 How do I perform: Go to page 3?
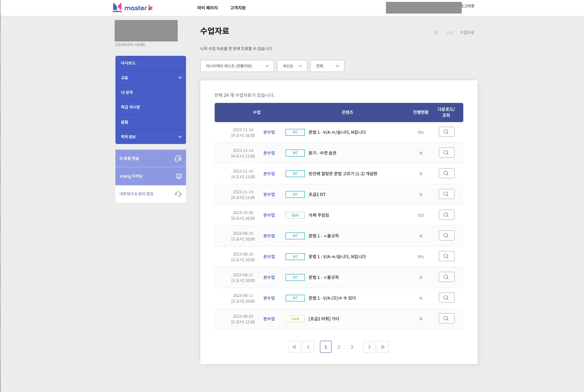coord(352,347)
